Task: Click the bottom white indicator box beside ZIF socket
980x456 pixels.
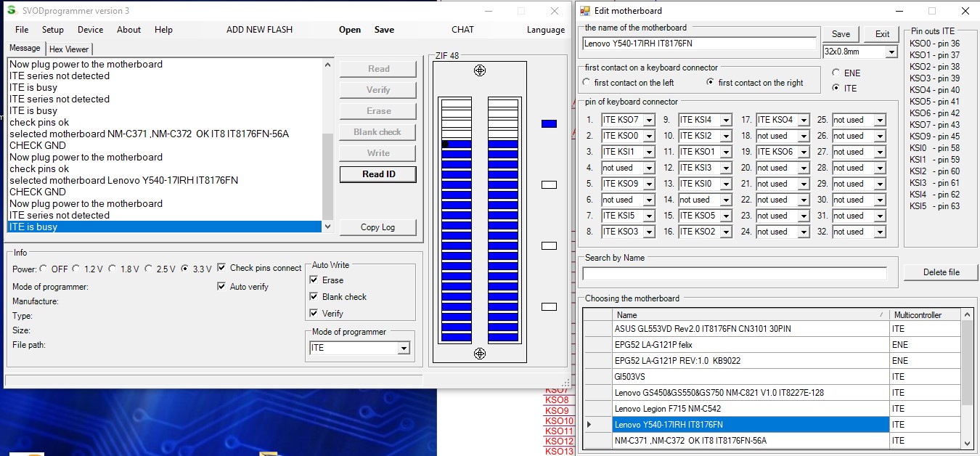Action: [x=549, y=307]
